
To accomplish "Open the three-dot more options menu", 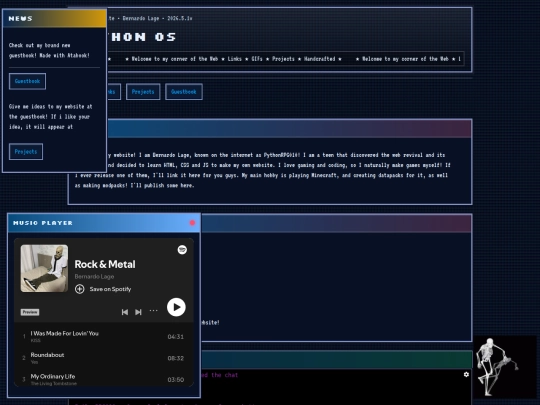I will tap(153, 311).
